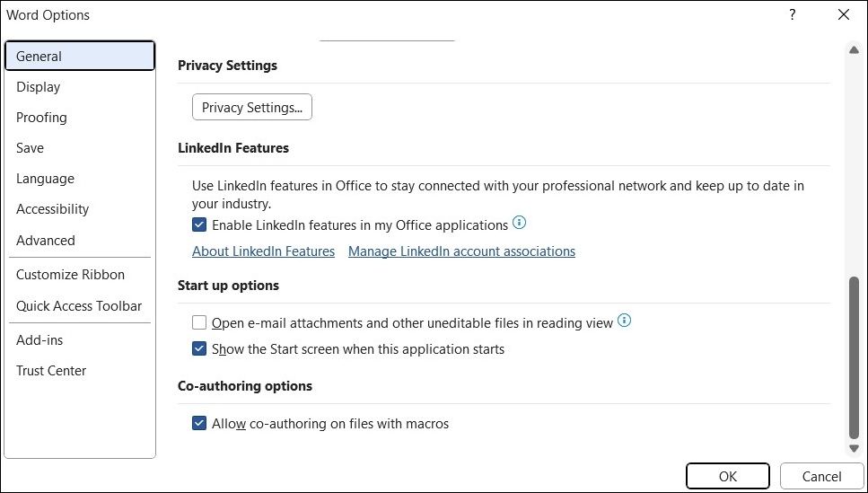
Task: Select the Quick Access Toolbar category
Action: click(80, 306)
